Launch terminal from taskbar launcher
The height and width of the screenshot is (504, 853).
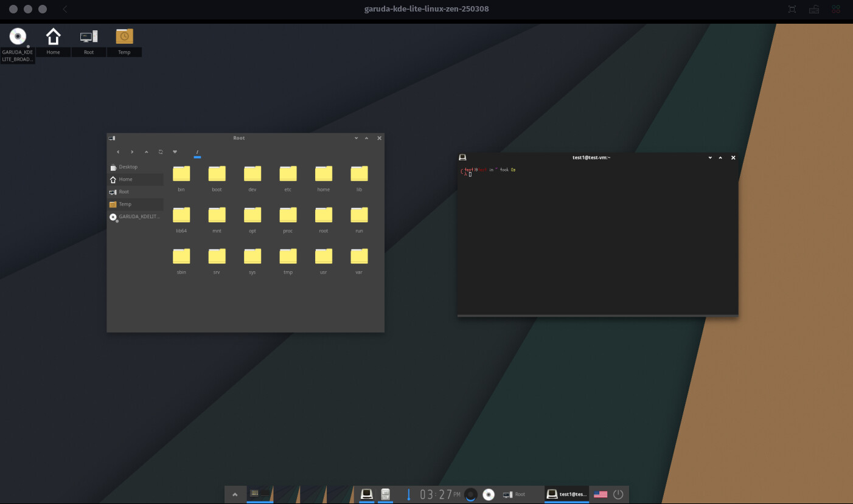click(367, 494)
